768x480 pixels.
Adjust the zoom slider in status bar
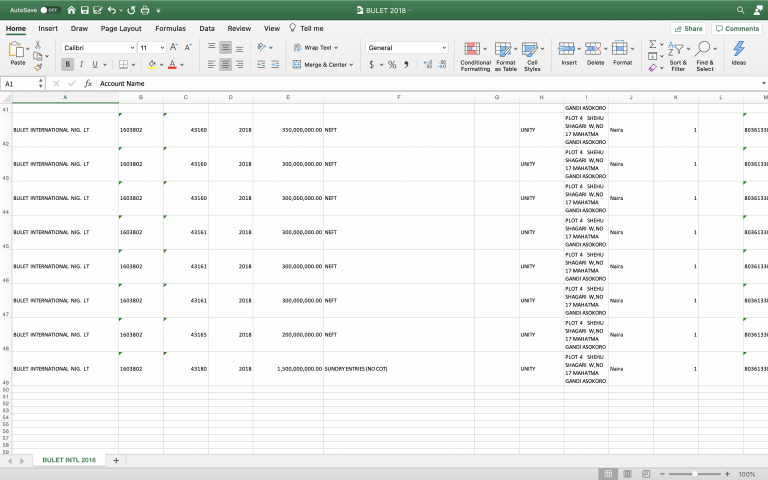[x=693, y=474]
